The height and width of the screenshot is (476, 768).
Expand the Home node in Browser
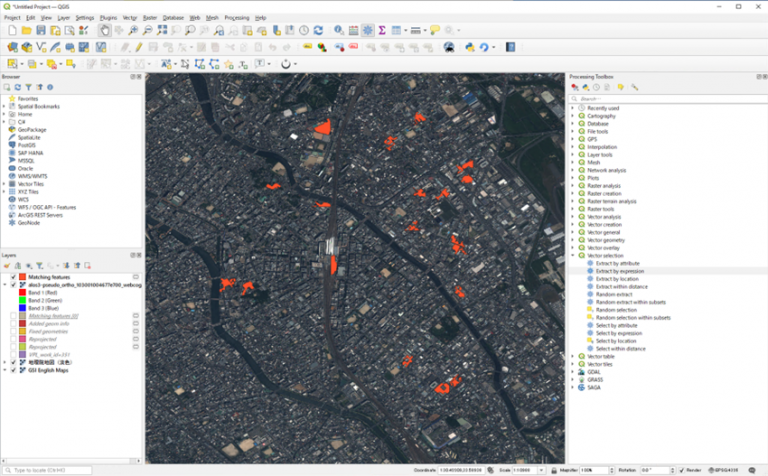(4, 114)
